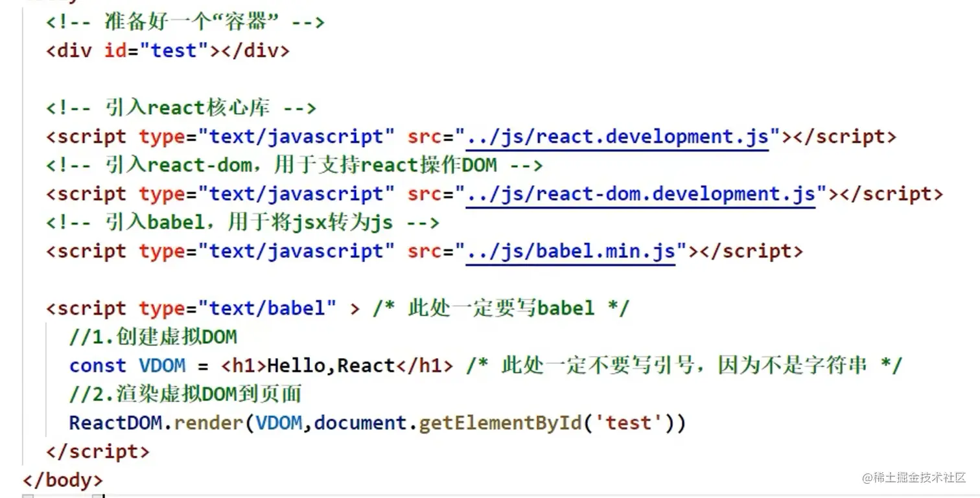Screen dimensions: 980x498
Task: Click the closing </h1> tag
Action: [x=425, y=365]
